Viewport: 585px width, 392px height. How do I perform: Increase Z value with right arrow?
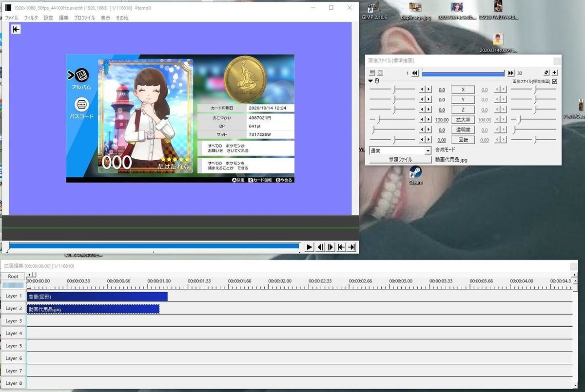(429, 110)
